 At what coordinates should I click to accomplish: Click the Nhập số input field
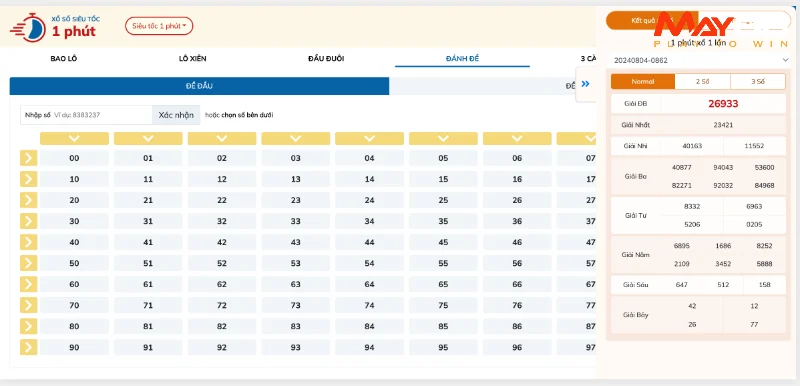[x=86, y=115]
